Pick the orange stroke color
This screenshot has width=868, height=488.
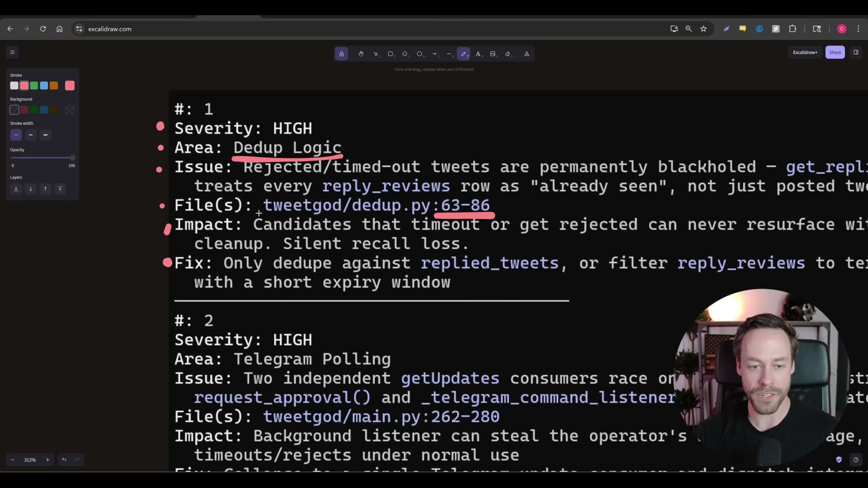coord(54,85)
